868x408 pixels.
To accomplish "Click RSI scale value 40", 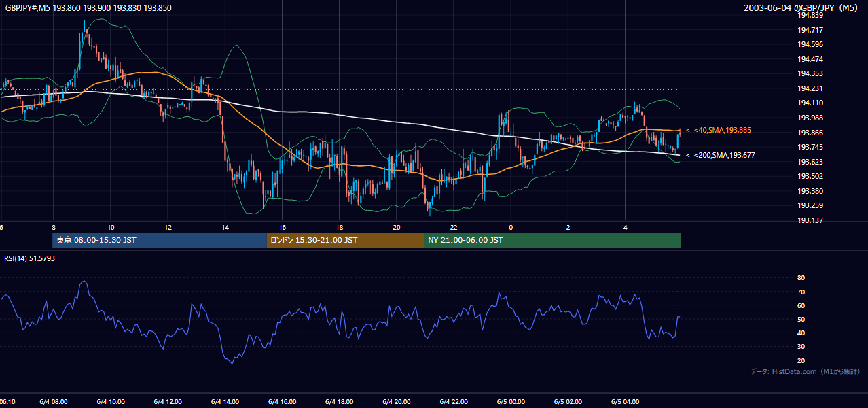I will pyautogui.click(x=801, y=333).
